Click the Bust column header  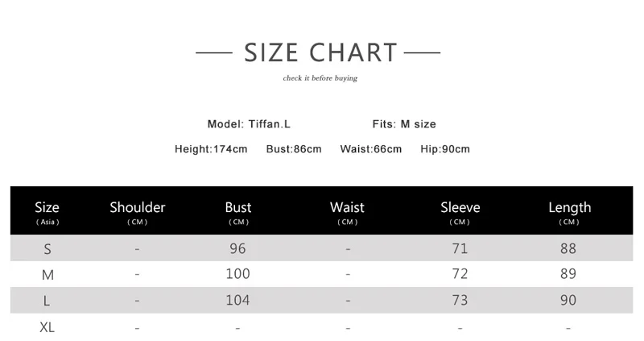tap(238, 208)
